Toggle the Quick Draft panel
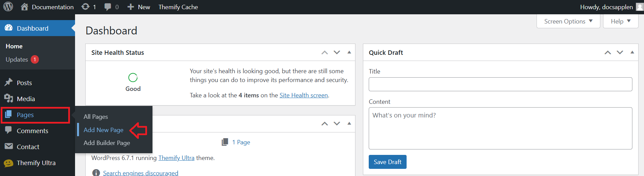 pos(632,52)
